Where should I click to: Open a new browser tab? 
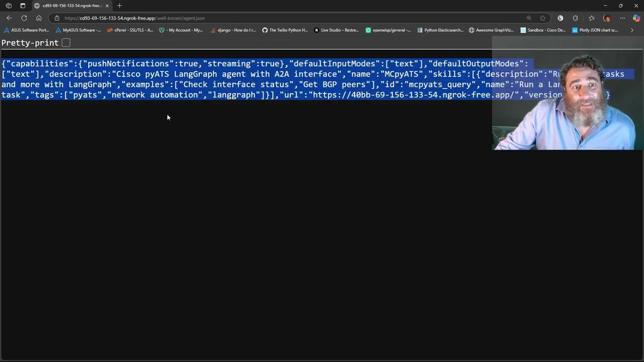pos(119,6)
